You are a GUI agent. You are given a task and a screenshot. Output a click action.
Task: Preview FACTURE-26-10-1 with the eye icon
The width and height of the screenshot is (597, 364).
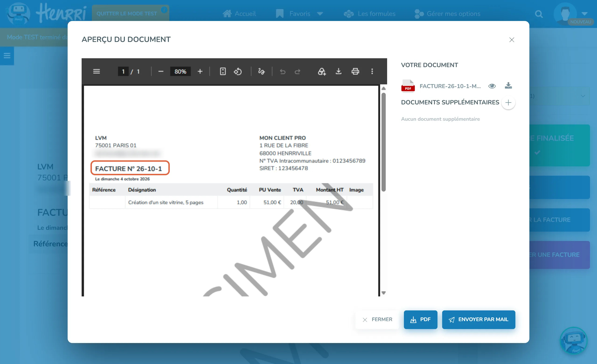pos(492,86)
